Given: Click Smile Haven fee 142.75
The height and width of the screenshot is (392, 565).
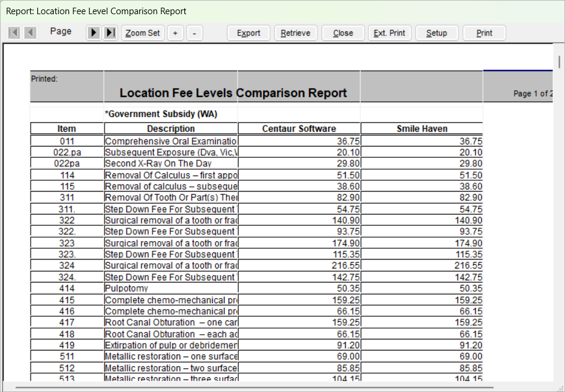Looking at the screenshot, I should pyautogui.click(x=469, y=277).
